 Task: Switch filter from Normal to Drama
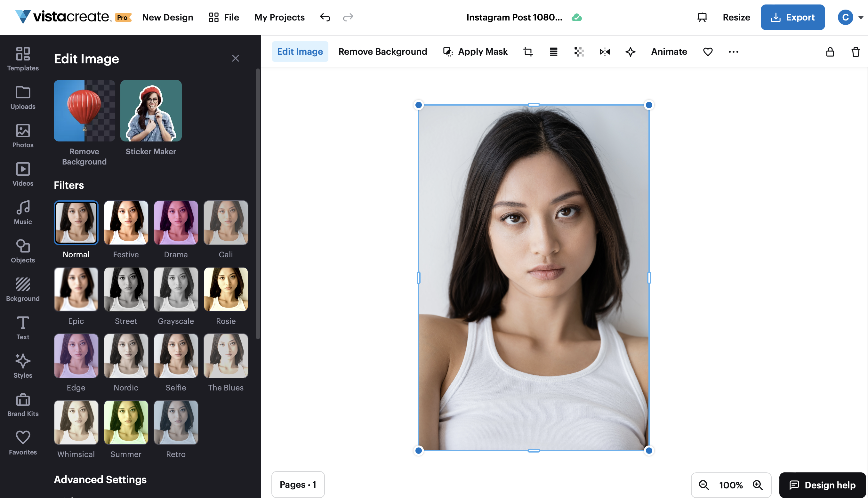[176, 222]
